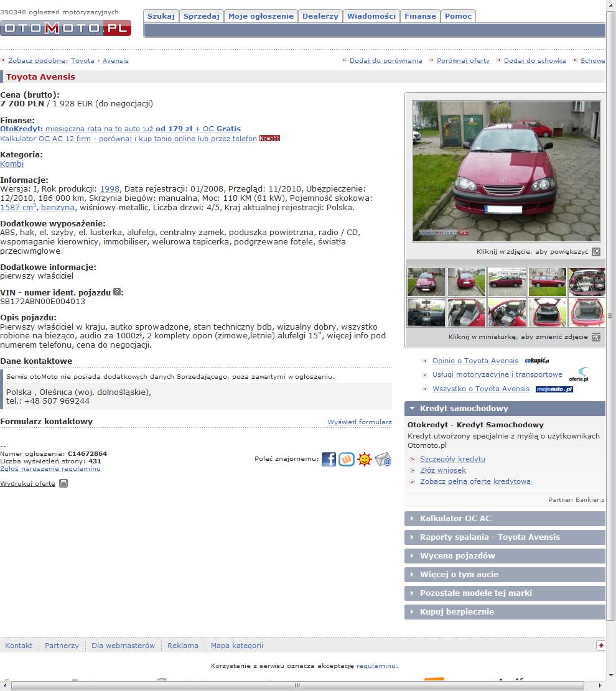Click the horizontal scrollbar at the bottom
The height and width of the screenshot is (691, 616).
[x=297, y=685]
